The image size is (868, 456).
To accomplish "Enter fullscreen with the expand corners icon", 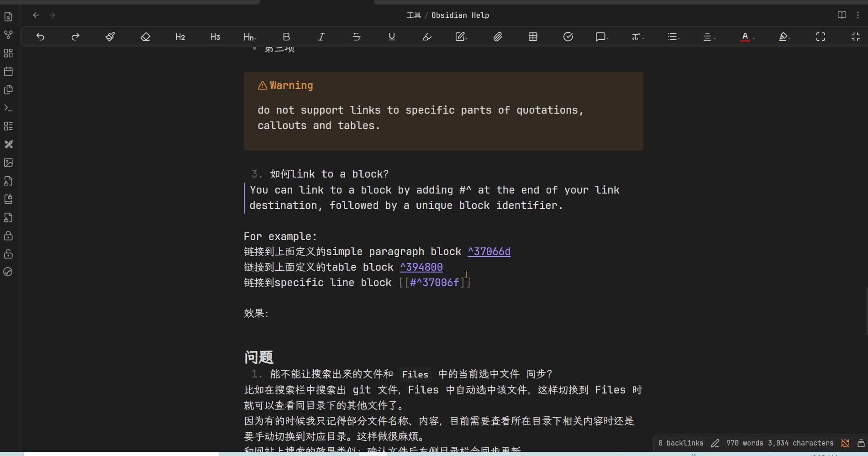I will coord(821,37).
